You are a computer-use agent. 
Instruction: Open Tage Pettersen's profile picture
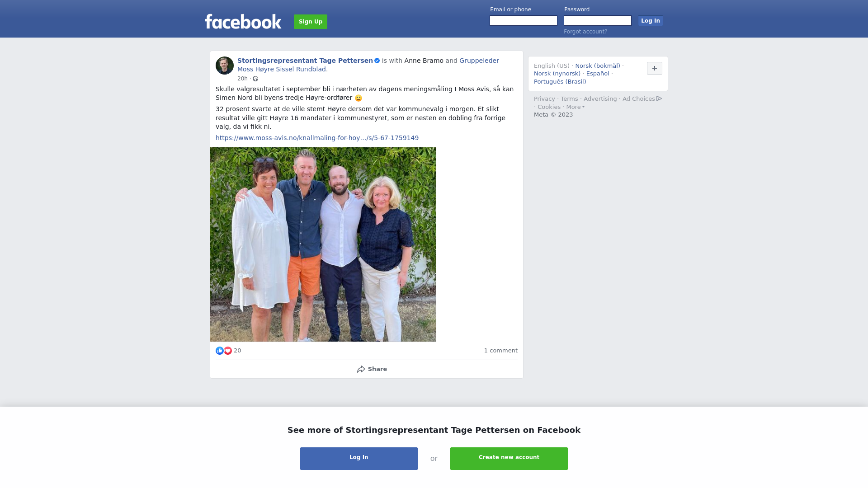[x=225, y=66]
